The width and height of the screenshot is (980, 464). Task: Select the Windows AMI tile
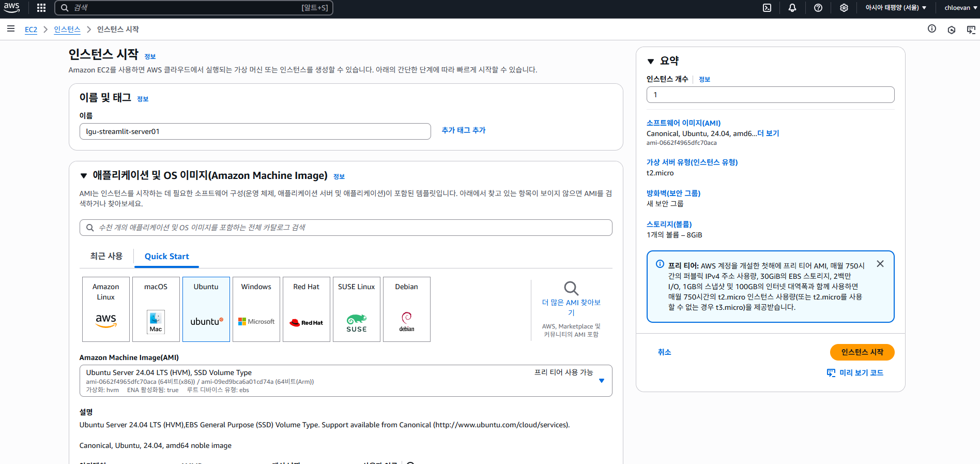click(256, 309)
